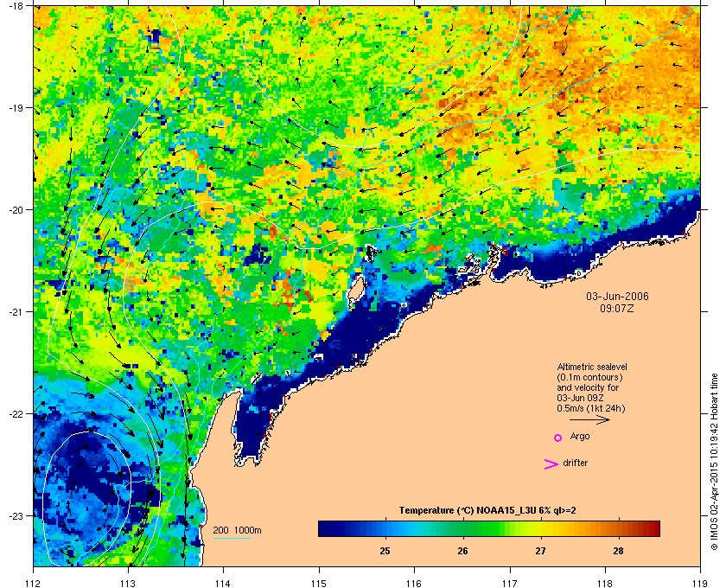This screenshot has height=588, width=726.
Task: Click the temperature color bar at 25
Action: [385, 528]
